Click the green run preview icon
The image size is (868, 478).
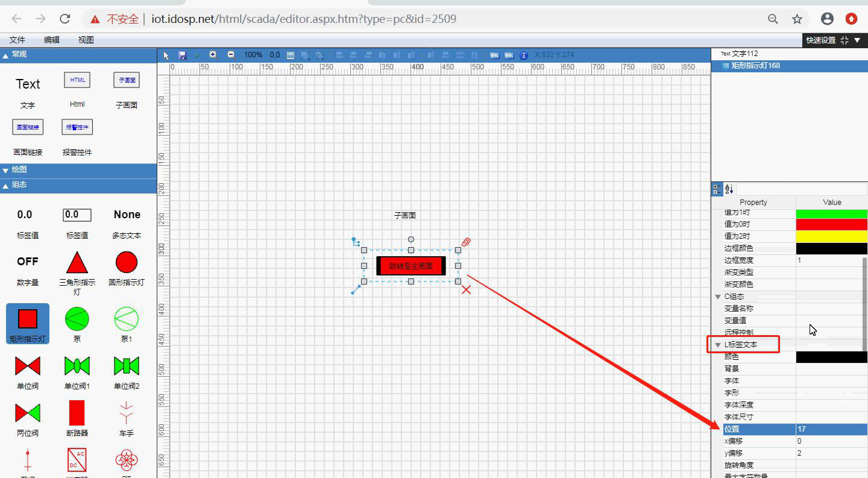click(x=197, y=55)
